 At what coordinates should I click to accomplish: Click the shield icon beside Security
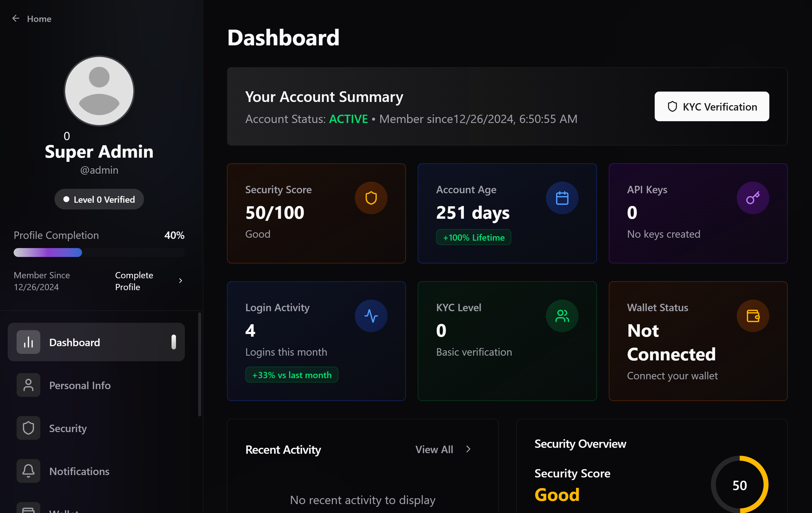28,428
